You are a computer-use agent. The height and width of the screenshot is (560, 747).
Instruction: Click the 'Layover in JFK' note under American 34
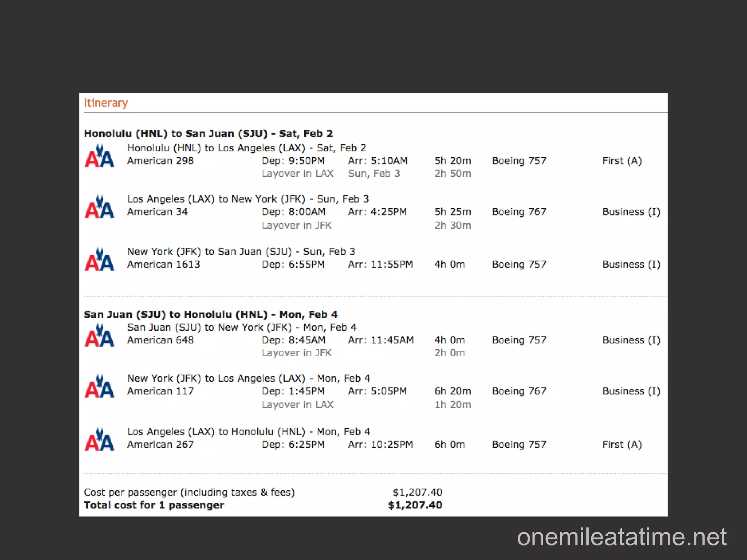[x=297, y=226]
